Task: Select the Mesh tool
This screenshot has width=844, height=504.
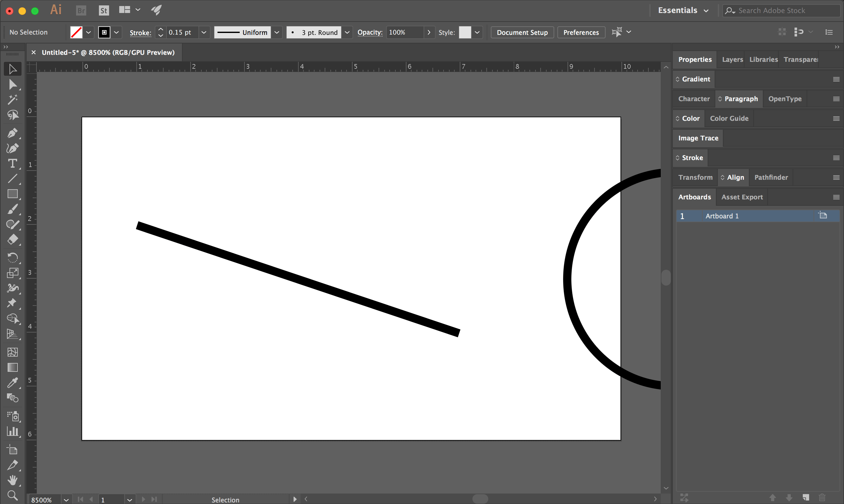Action: tap(13, 352)
